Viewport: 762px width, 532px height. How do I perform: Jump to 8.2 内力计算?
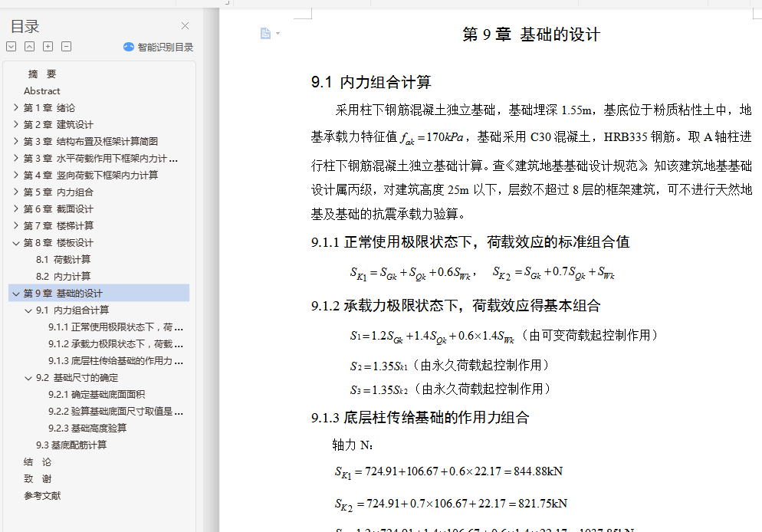pyautogui.click(x=63, y=277)
